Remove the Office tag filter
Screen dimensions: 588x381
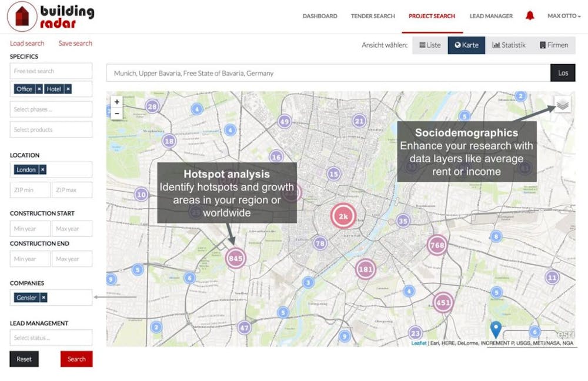point(39,89)
